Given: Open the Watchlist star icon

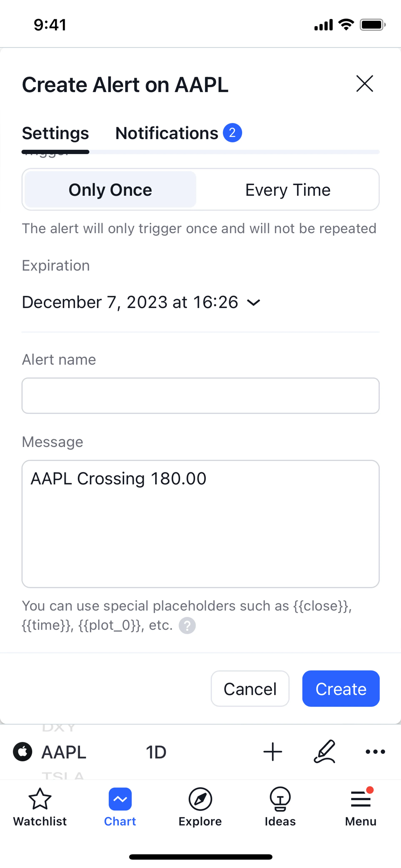Looking at the screenshot, I should pyautogui.click(x=40, y=799).
